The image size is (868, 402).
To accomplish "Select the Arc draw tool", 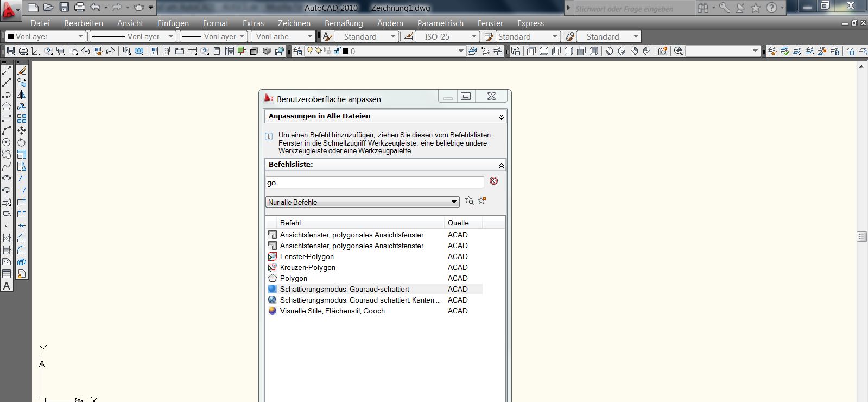I will [7, 130].
